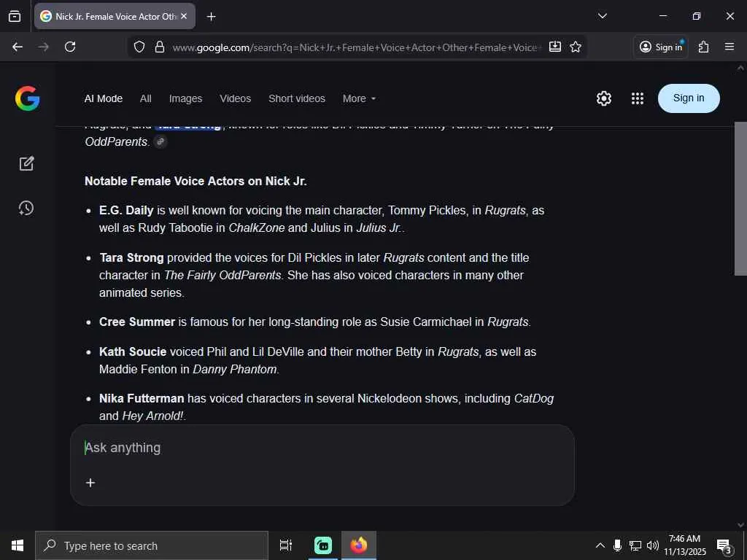Open the Firefox tracking protection shield
The image size is (747, 560).
pyautogui.click(x=139, y=47)
